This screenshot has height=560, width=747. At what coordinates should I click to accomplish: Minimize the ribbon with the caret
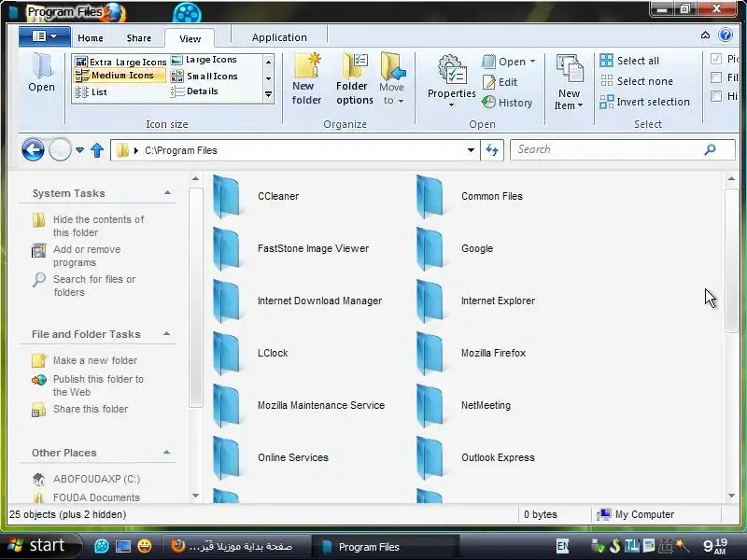click(x=705, y=35)
